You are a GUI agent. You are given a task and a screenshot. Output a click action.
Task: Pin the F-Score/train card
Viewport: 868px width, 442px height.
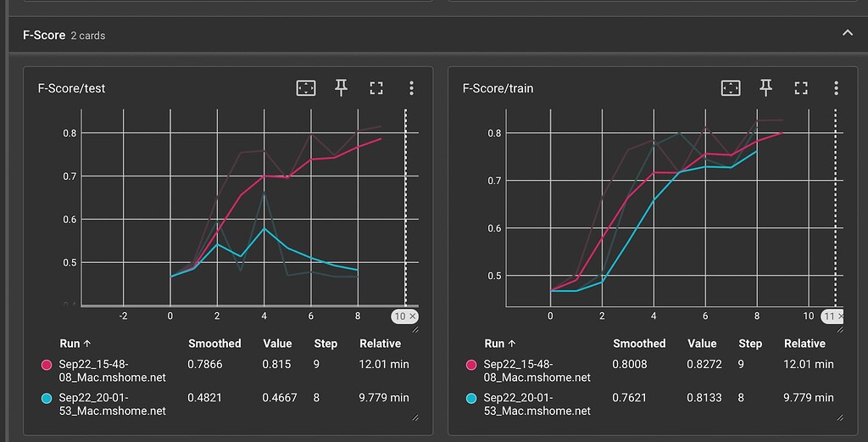(x=765, y=88)
